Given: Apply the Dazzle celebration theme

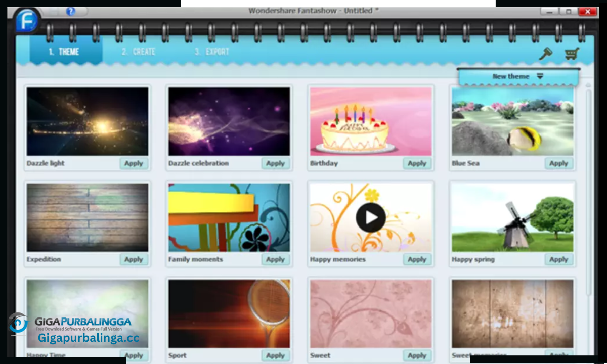Looking at the screenshot, I should 276,163.
